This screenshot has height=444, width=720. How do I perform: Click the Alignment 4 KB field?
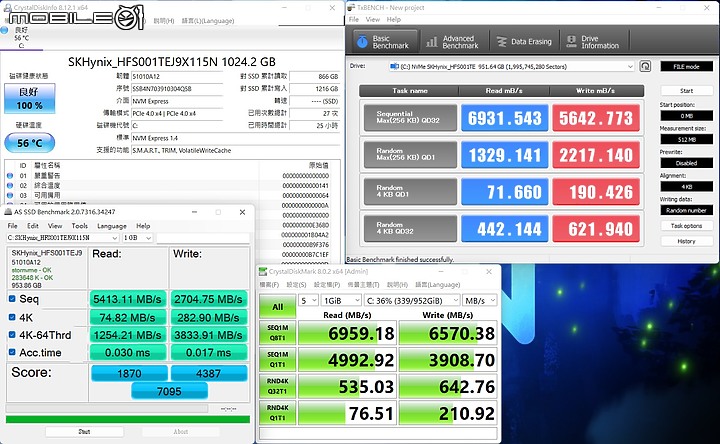(x=686, y=186)
